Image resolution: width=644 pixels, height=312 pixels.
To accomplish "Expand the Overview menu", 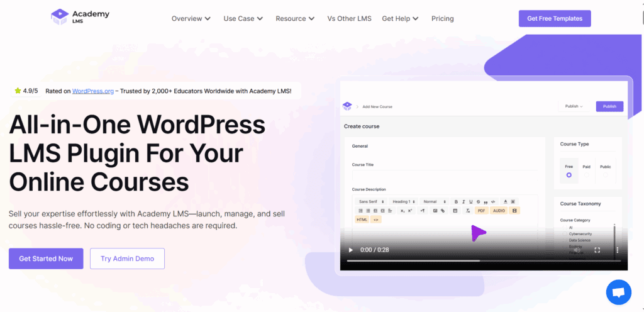I will [191, 18].
